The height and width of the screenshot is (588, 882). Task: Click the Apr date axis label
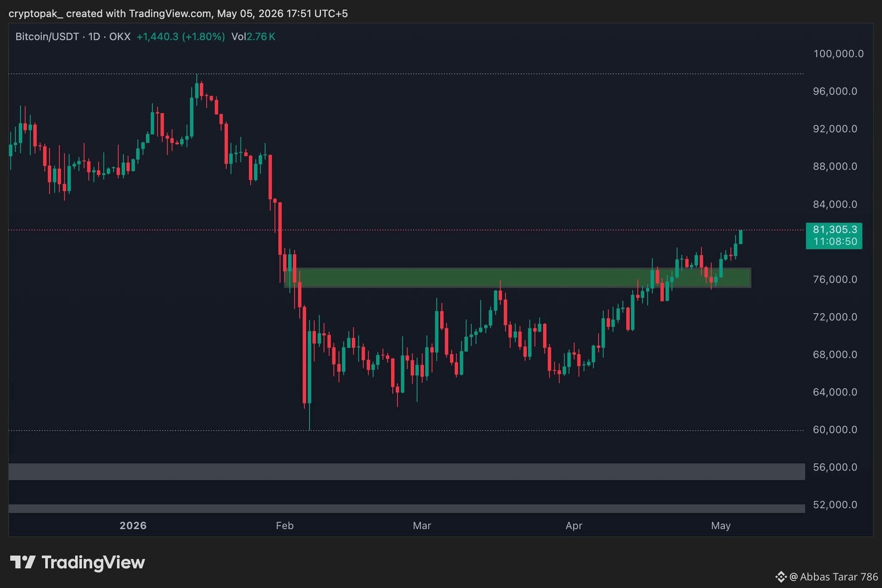[x=574, y=526]
